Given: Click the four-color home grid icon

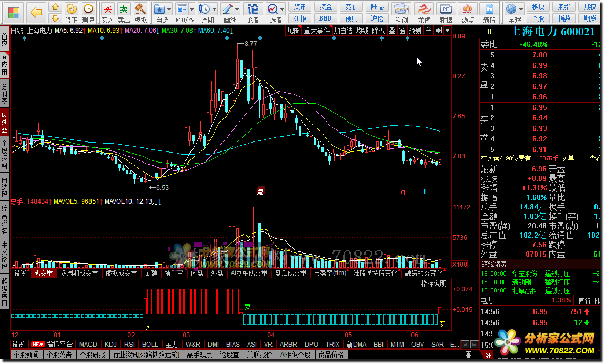Looking at the screenshot, I should 14,13.
